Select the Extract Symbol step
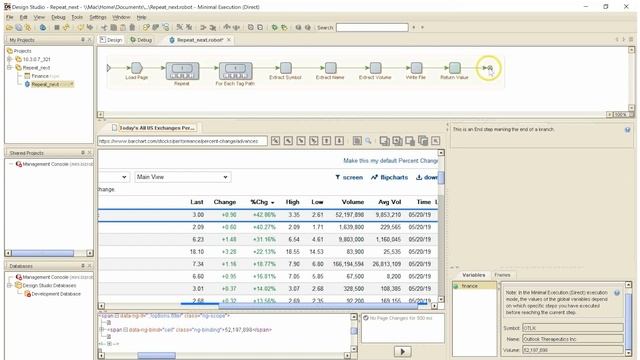This screenshot has height=360, width=640. click(x=286, y=68)
